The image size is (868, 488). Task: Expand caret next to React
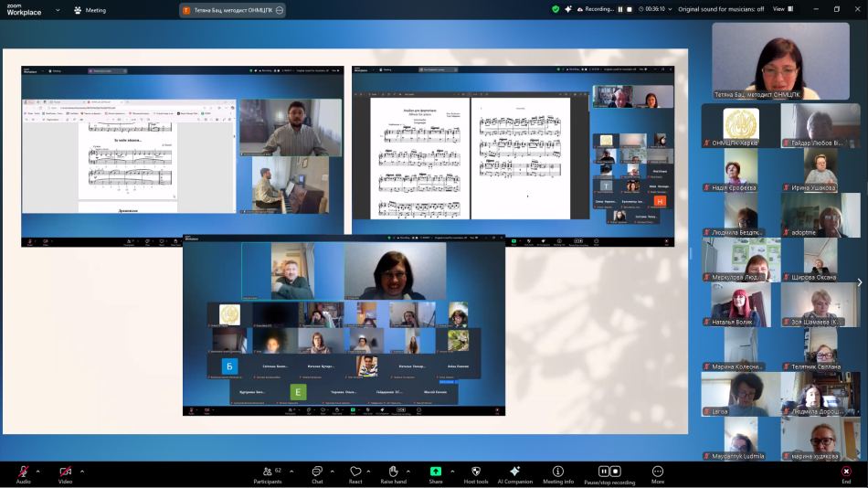click(x=368, y=472)
